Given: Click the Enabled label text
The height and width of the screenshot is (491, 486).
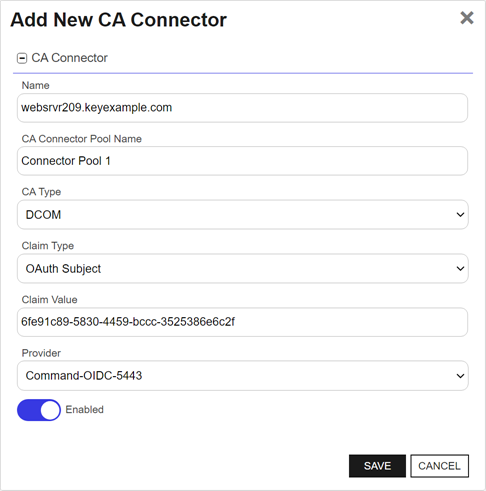Looking at the screenshot, I should click(84, 410).
